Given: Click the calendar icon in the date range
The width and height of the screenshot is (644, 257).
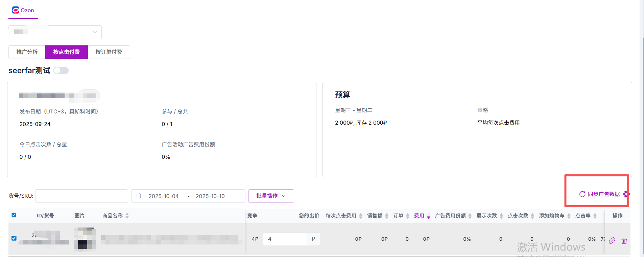Looking at the screenshot, I should 138,196.
